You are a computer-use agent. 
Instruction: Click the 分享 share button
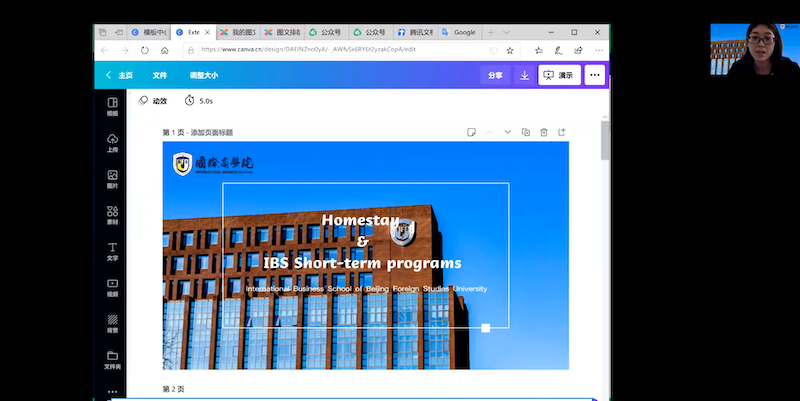(495, 75)
